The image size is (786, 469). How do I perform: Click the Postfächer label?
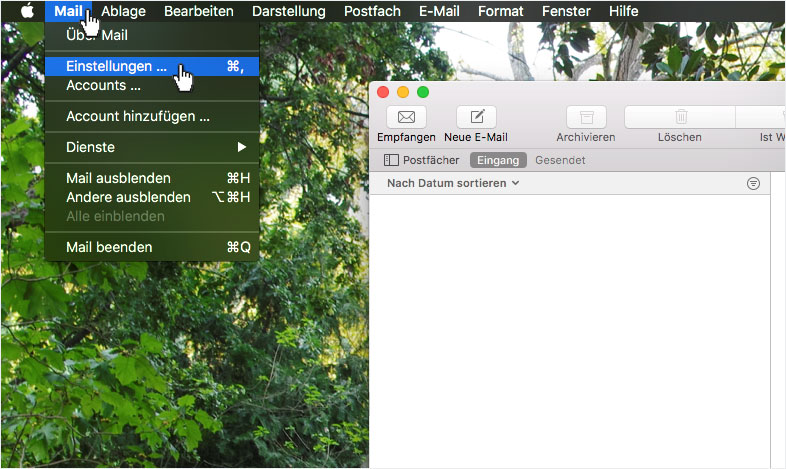click(x=431, y=160)
